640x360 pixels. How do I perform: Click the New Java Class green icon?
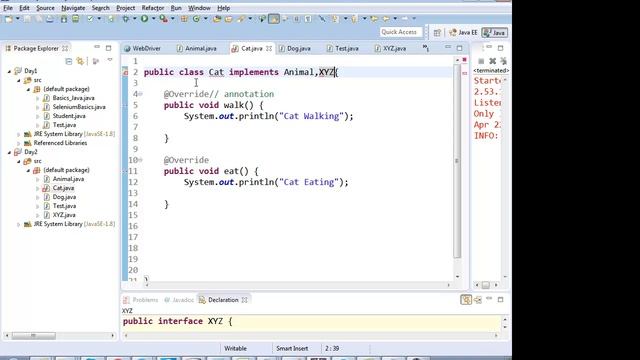pos(196,19)
